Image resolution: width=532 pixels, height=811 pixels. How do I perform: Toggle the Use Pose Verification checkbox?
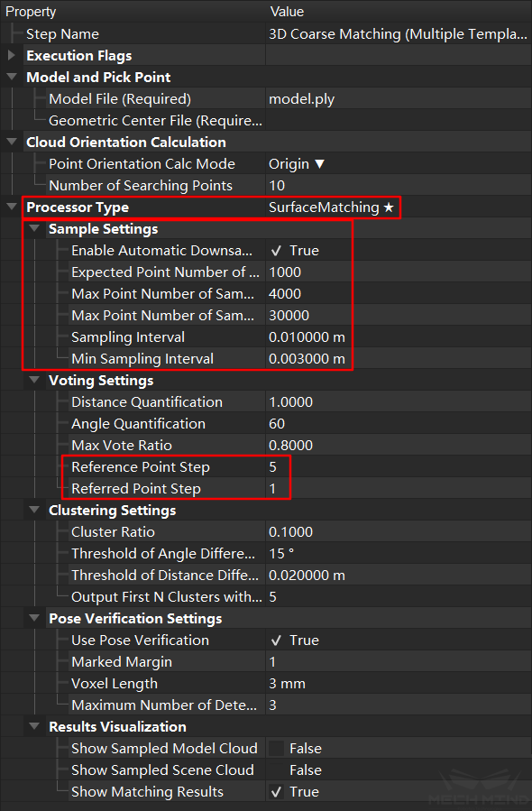point(276,641)
